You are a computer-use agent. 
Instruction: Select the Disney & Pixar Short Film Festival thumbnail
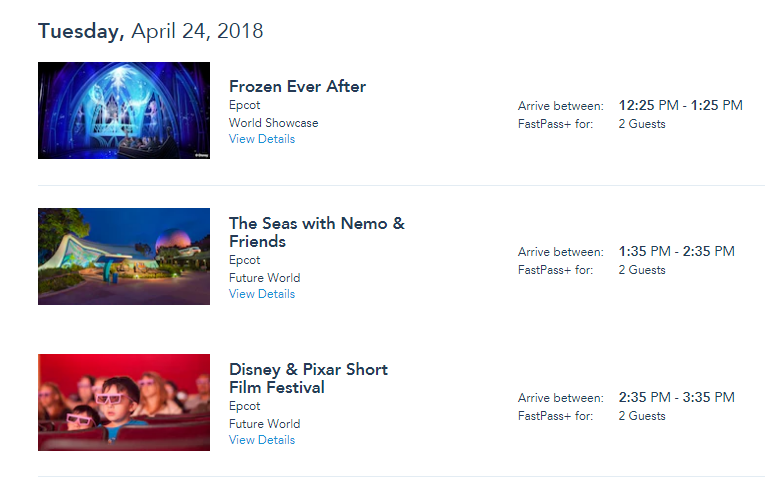(x=123, y=402)
